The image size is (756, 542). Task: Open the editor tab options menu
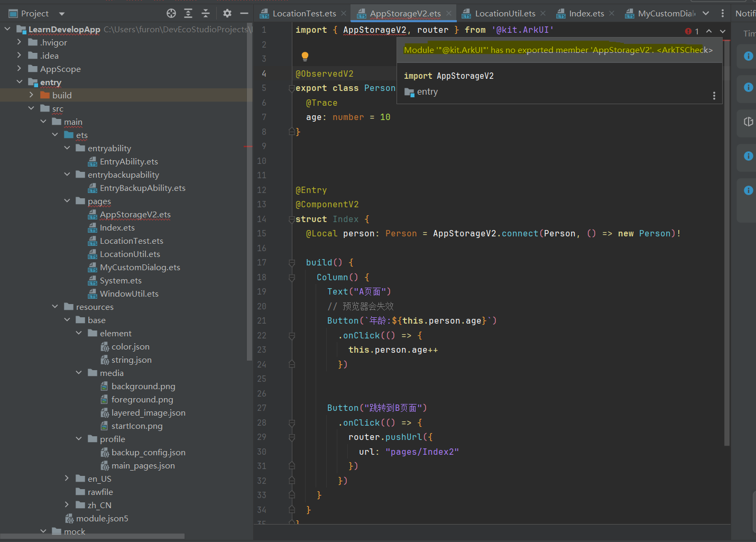[723, 13]
